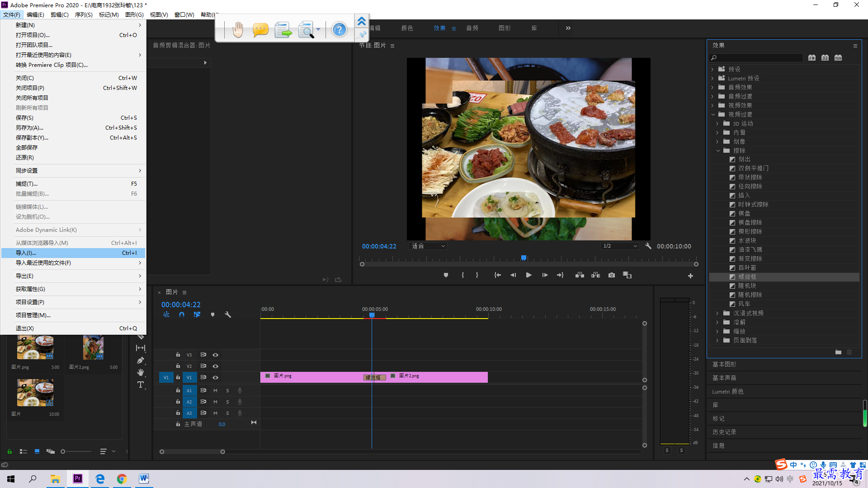868x488 pixels.
Task: Show more workspaces via double arrow
Action: (x=568, y=28)
